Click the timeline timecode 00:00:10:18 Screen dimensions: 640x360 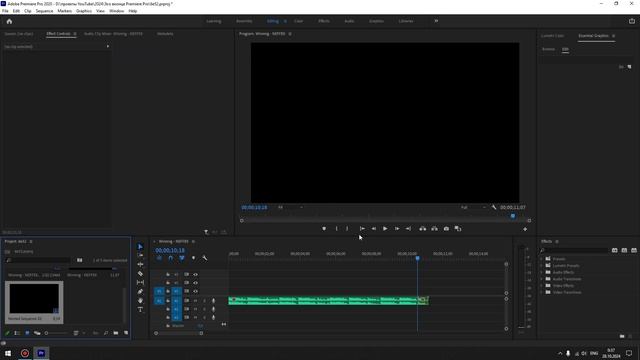[x=170, y=250]
